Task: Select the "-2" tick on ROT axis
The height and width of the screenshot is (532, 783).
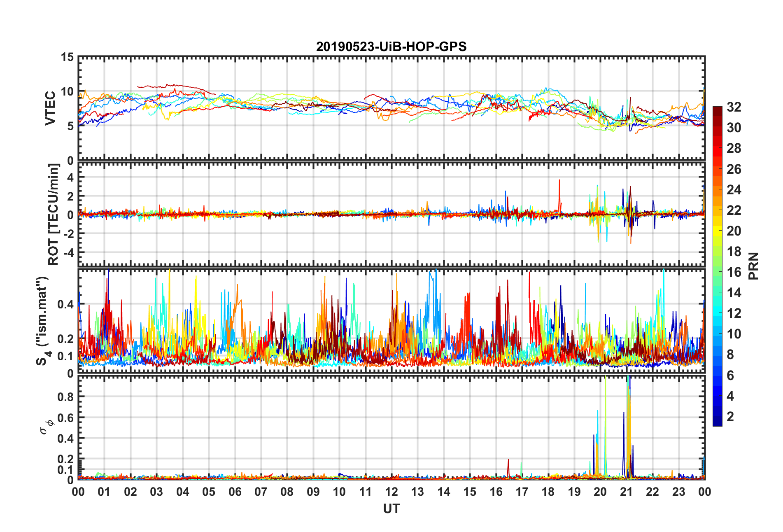Action: tap(68, 233)
